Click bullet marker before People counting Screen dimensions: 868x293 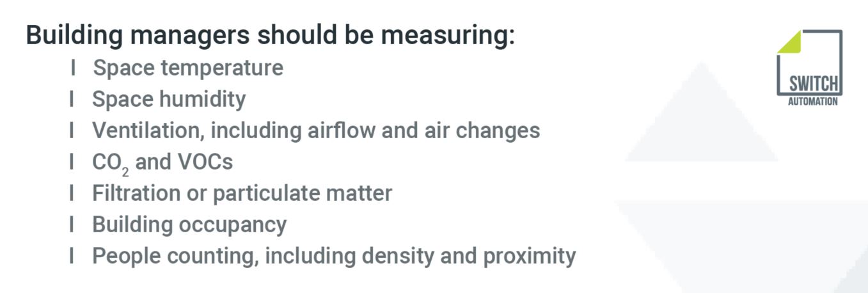(73, 255)
